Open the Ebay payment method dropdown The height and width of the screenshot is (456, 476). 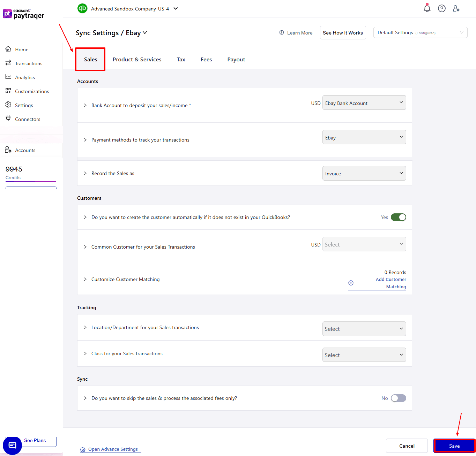364,137
